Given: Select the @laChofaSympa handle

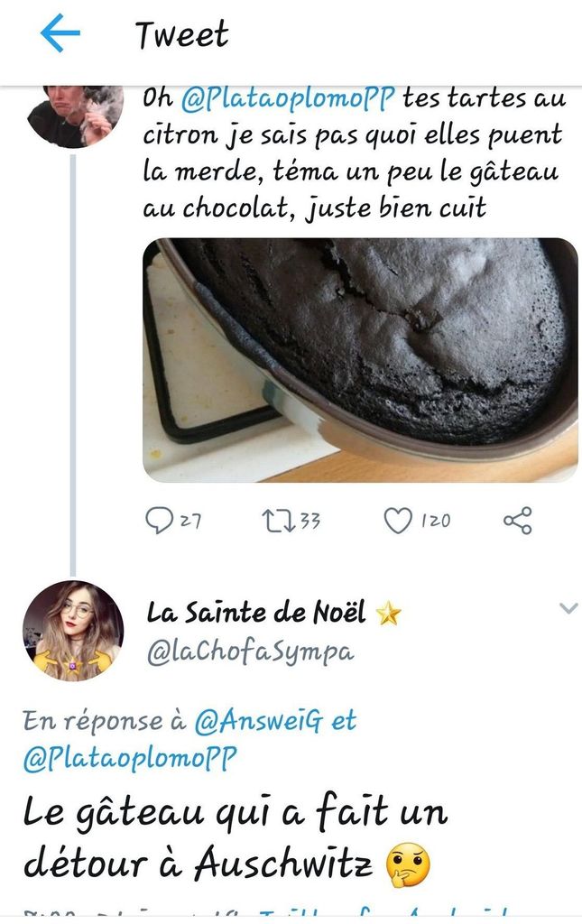Looking at the screenshot, I should pyautogui.click(x=251, y=651).
